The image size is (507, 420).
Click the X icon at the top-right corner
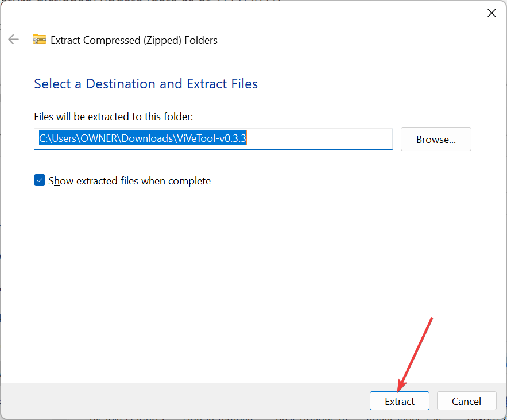coord(491,13)
